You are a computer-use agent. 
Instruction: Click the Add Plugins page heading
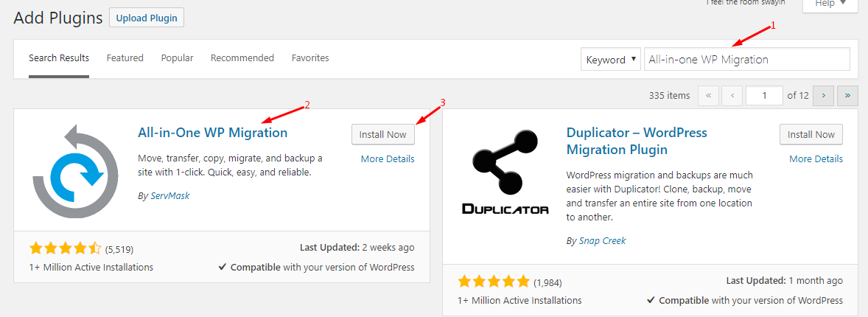click(x=58, y=18)
